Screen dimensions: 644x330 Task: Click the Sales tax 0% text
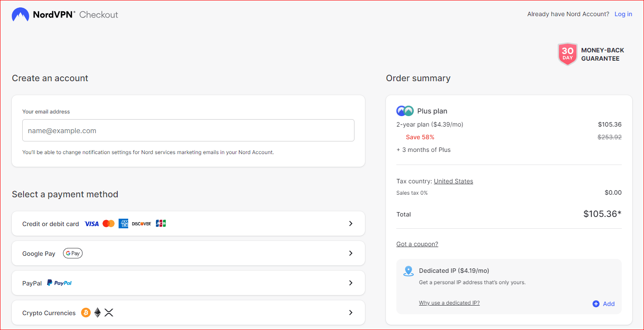pyautogui.click(x=412, y=192)
